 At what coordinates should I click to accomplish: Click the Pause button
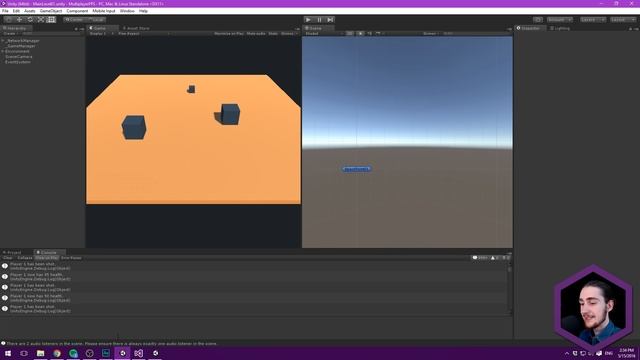point(319,20)
